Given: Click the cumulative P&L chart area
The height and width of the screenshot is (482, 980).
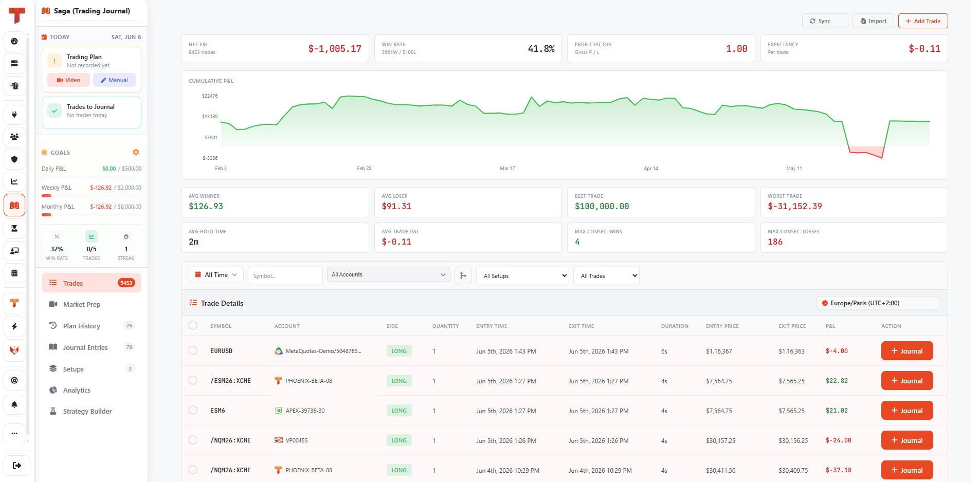Looking at the screenshot, I should 565,125.
